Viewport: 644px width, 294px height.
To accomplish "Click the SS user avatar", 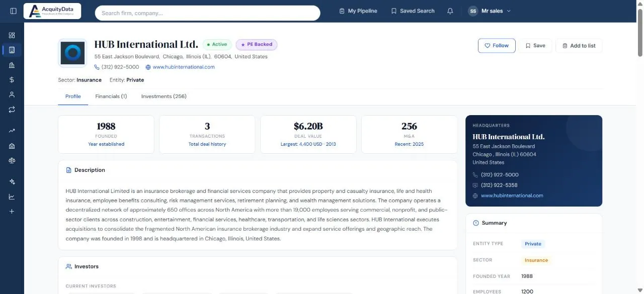I will (x=473, y=11).
